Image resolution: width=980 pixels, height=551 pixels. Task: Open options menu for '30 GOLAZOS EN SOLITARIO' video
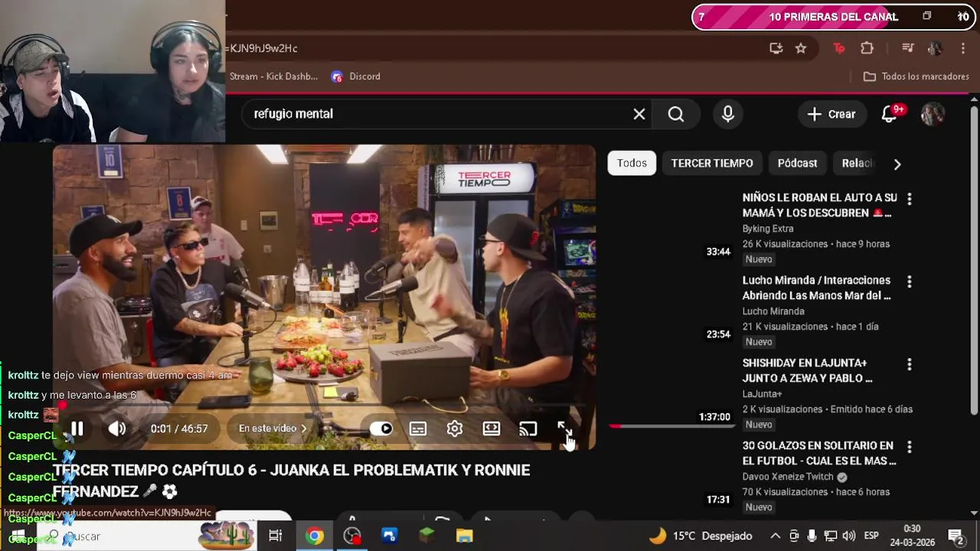tap(909, 447)
